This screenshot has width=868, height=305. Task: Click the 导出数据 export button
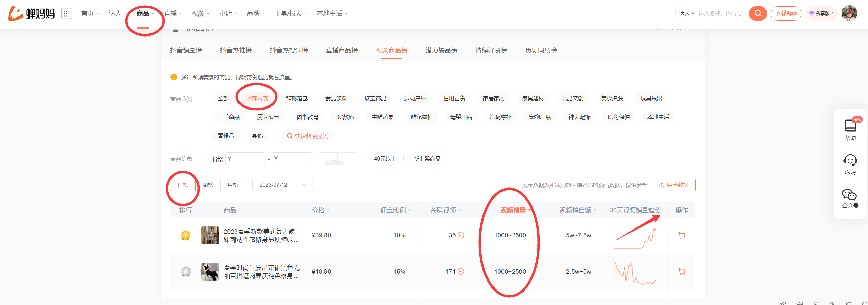(673, 185)
